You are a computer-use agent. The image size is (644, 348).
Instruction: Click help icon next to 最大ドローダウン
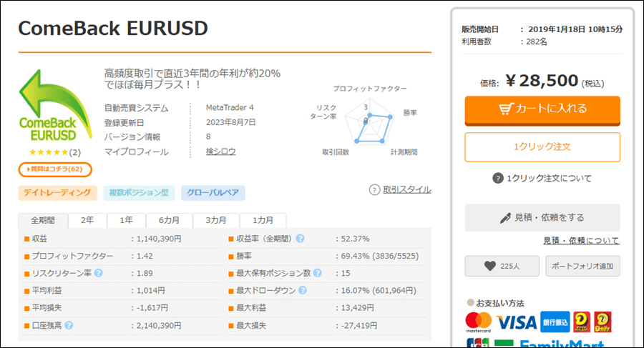(x=303, y=290)
